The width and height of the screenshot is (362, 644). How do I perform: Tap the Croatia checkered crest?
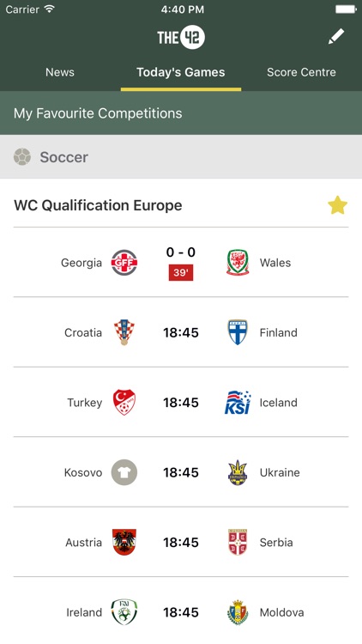click(x=124, y=332)
